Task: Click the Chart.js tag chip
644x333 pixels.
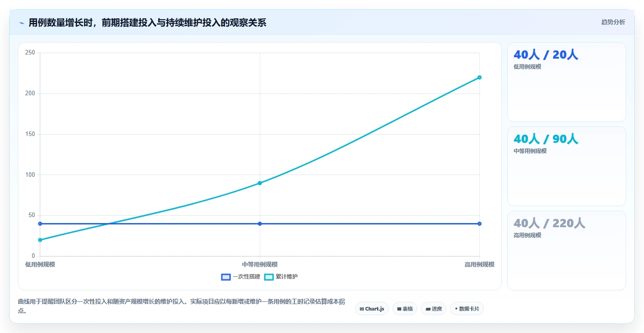Action: pos(372,309)
